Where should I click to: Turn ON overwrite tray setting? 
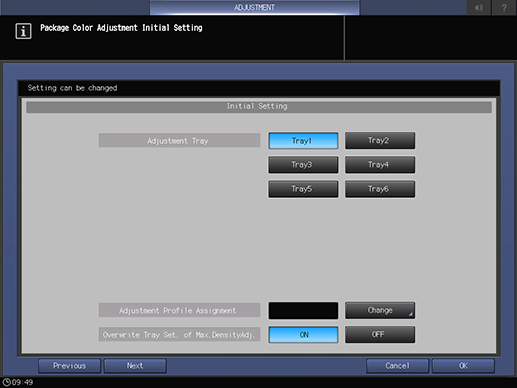303,335
